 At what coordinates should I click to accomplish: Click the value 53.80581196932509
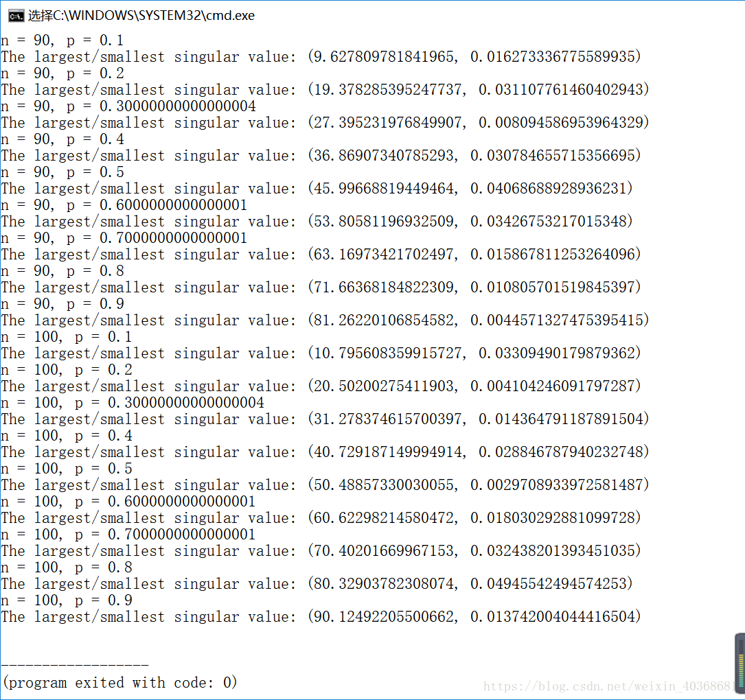point(384,221)
